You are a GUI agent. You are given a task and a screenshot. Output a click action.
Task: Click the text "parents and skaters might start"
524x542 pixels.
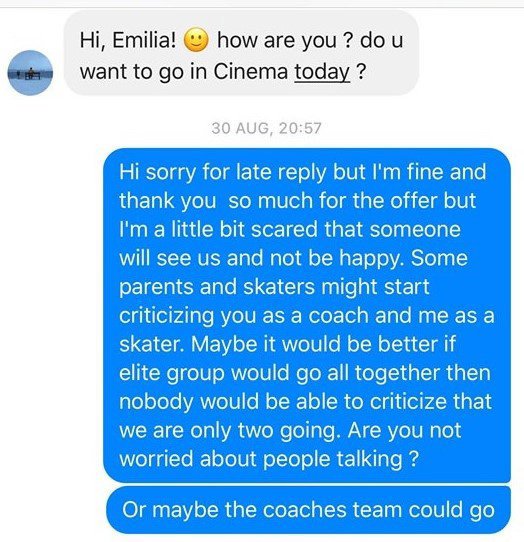click(274, 287)
